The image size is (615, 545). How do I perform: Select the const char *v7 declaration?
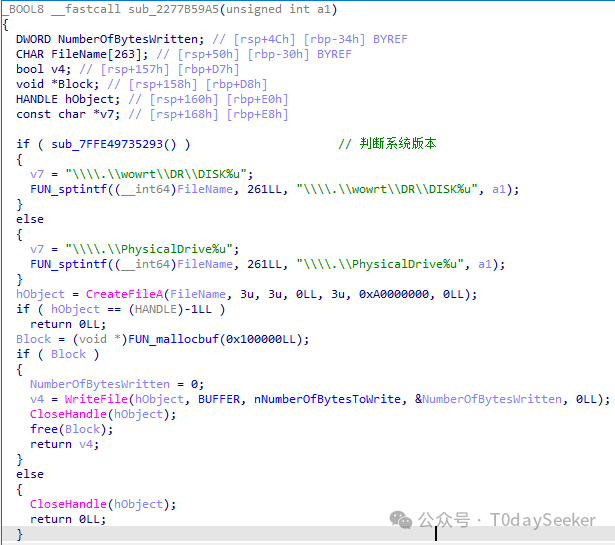(x=68, y=114)
